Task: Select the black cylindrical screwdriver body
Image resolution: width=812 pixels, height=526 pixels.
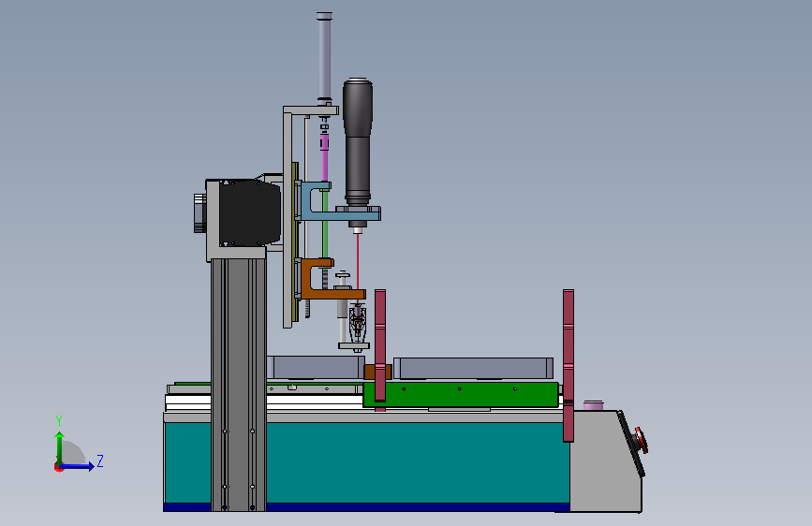Action: click(x=358, y=141)
